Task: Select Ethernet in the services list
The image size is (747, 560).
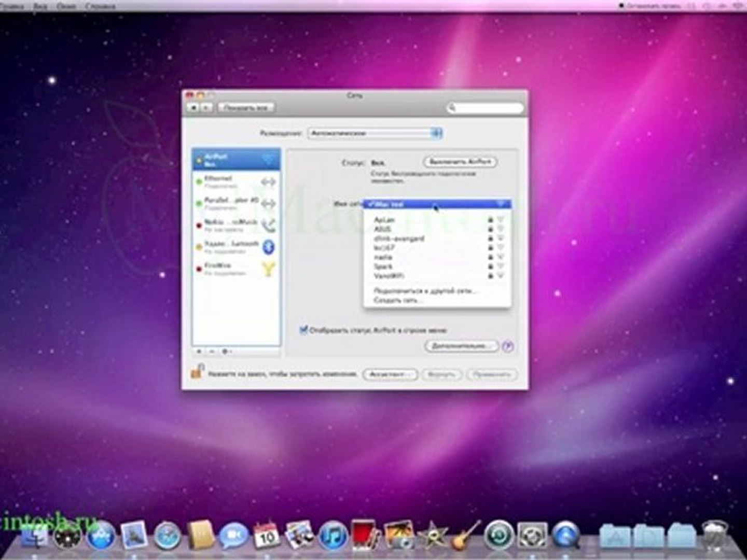Action: 237,181
